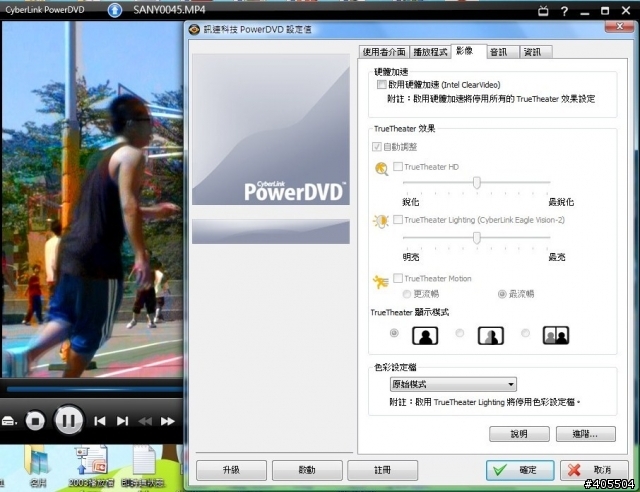The width and height of the screenshot is (640, 492).
Task: Choose first display mode radio button
Action: coord(394,333)
